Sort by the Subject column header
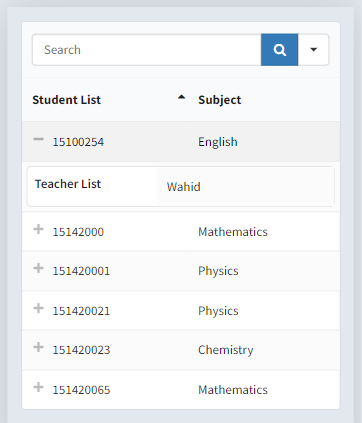The image size is (362, 423). click(219, 100)
